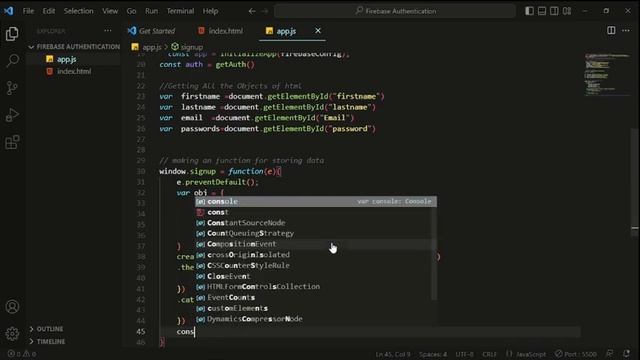Viewport: 640px width, 360px height.
Task: Choose the CloseEvent suggestion
Action: pyautogui.click(x=316, y=276)
